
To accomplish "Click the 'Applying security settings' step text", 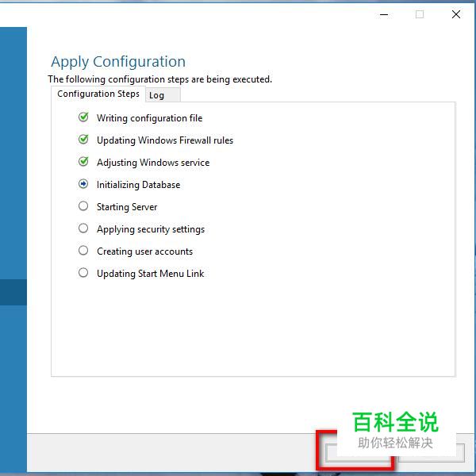I will pyautogui.click(x=151, y=229).
